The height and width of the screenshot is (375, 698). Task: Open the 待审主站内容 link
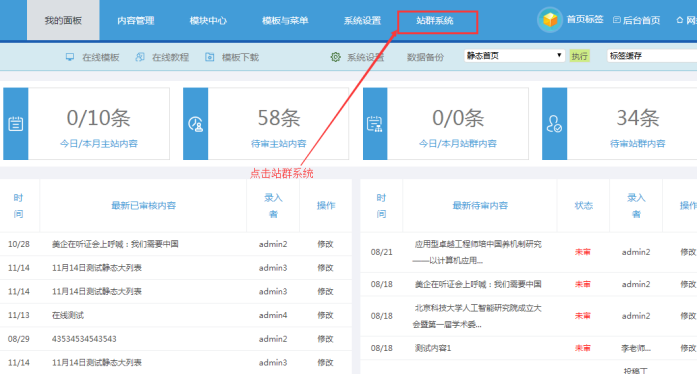coord(279,143)
